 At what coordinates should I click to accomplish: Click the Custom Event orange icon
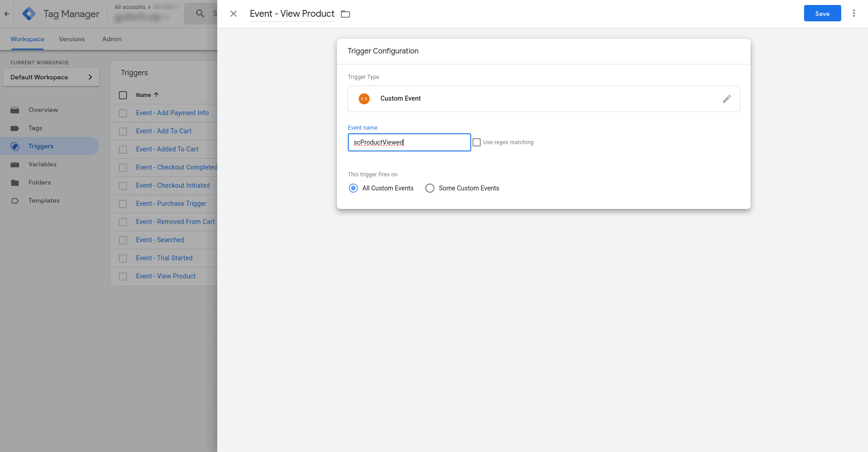(x=364, y=99)
